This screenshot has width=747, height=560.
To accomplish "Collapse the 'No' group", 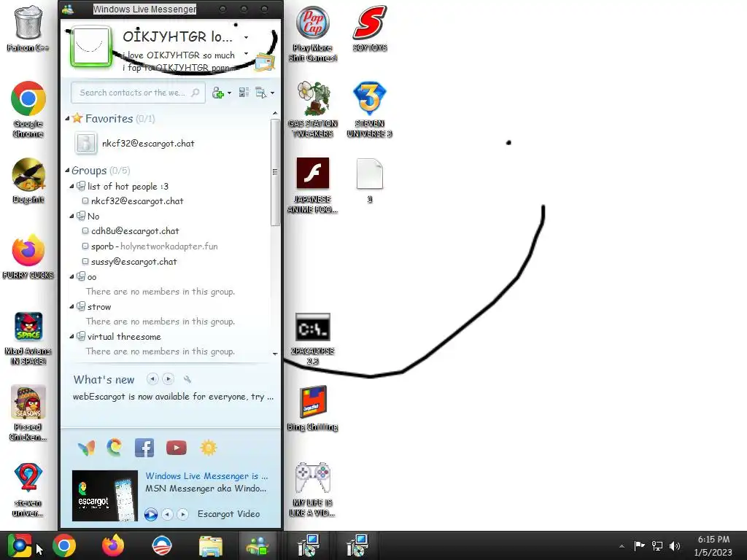I will pyautogui.click(x=72, y=216).
